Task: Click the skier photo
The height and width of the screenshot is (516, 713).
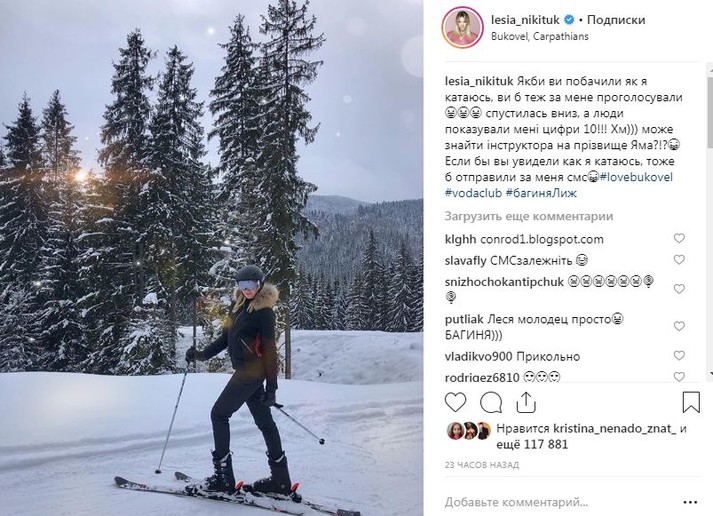Action: [x=212, y=258]
